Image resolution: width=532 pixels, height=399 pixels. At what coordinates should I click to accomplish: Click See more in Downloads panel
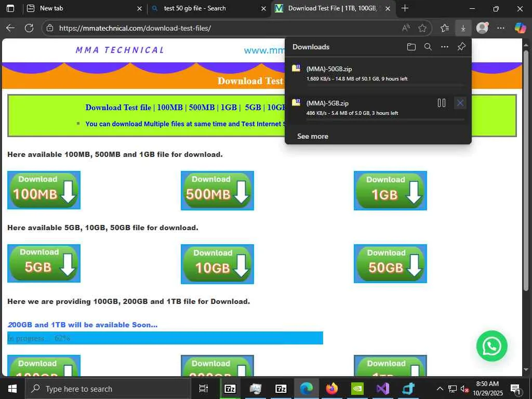tap(312, 137)
